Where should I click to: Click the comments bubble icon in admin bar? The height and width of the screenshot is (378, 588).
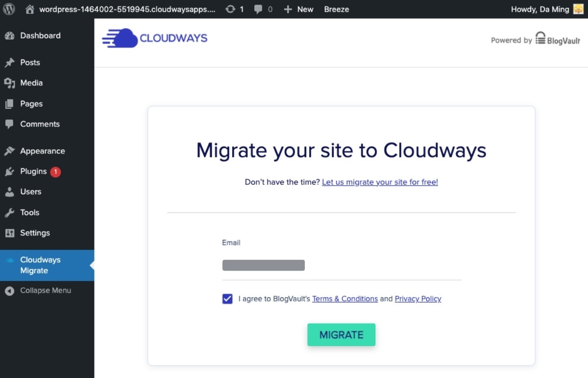(x=260, y=9)
